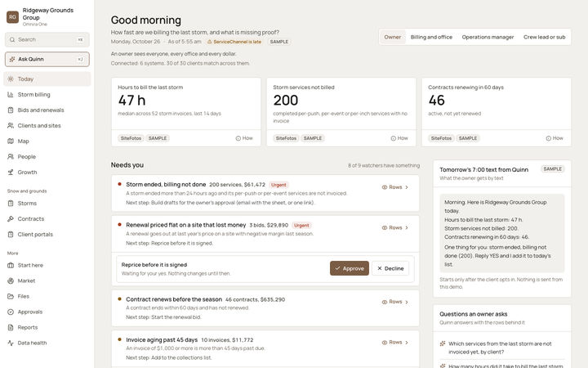This screenshot has height=368, width=588.
Task: Click the People icon in sidebar
Action: [x=11, y=156]
